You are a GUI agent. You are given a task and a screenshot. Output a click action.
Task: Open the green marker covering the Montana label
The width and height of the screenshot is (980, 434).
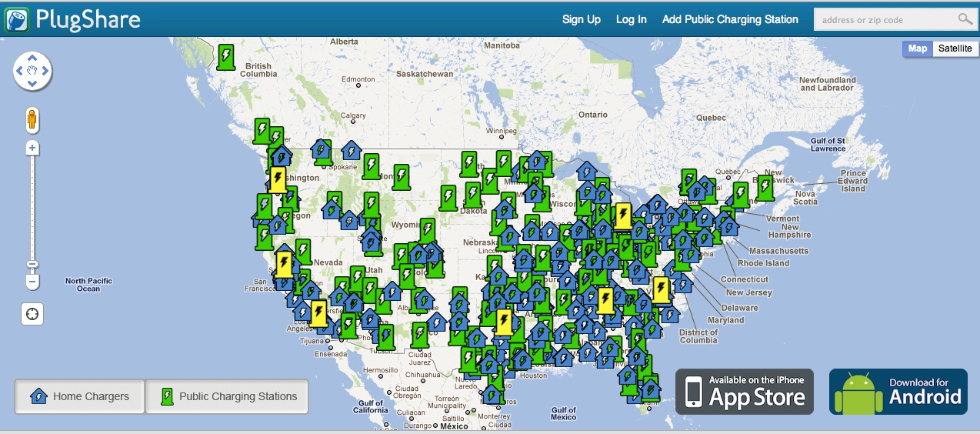coord(401,177)
